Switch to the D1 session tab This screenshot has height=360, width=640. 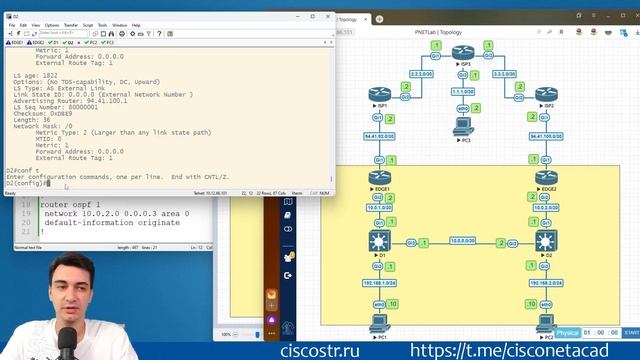point(53,42)
